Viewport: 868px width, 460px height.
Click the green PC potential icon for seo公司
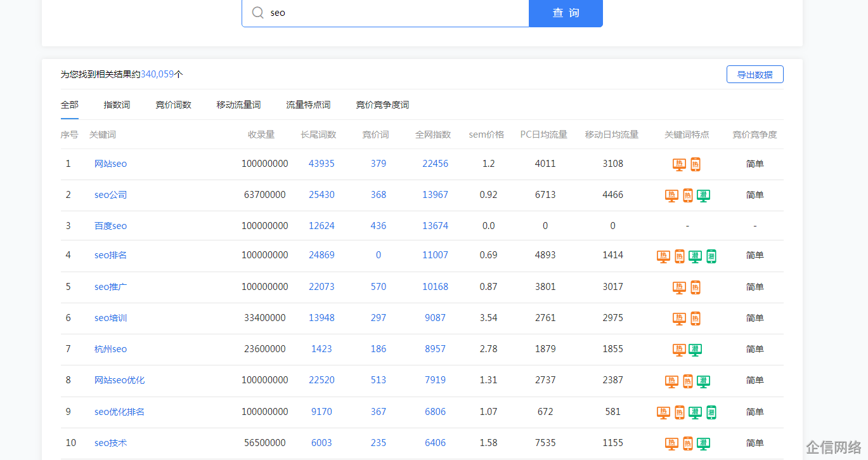[x=703, y=195]
